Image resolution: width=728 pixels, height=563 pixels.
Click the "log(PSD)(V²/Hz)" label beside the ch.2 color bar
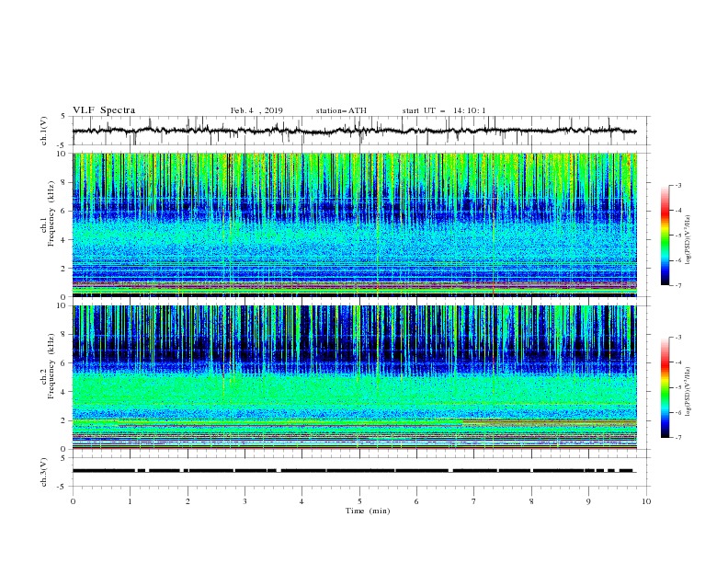[x=688, y=391]
